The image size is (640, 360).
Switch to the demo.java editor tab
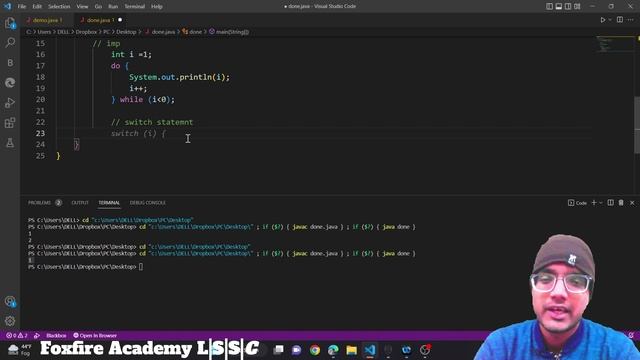click(47, 20)
